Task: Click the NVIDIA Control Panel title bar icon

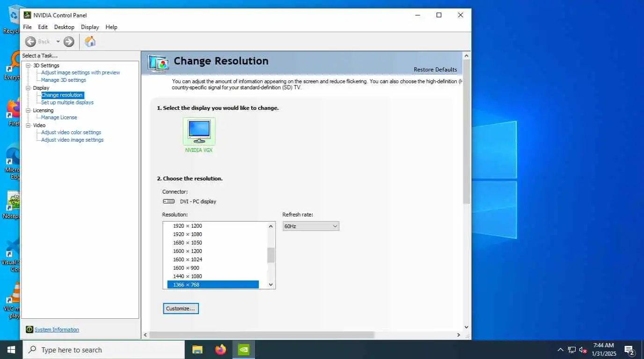Action: [x=28, y=15]
